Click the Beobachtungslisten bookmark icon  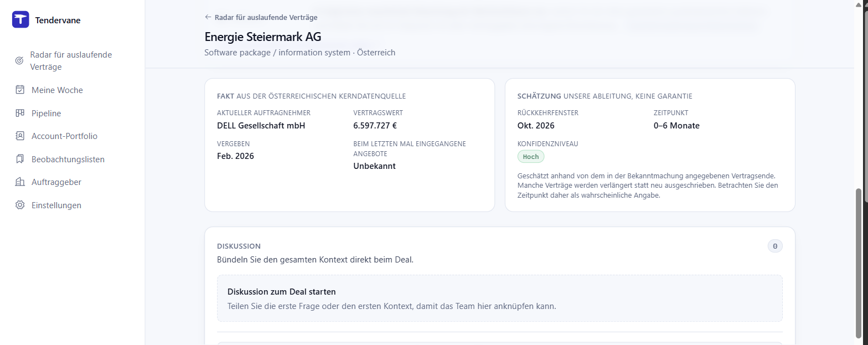pyautogui.click(x=20, y=159)
